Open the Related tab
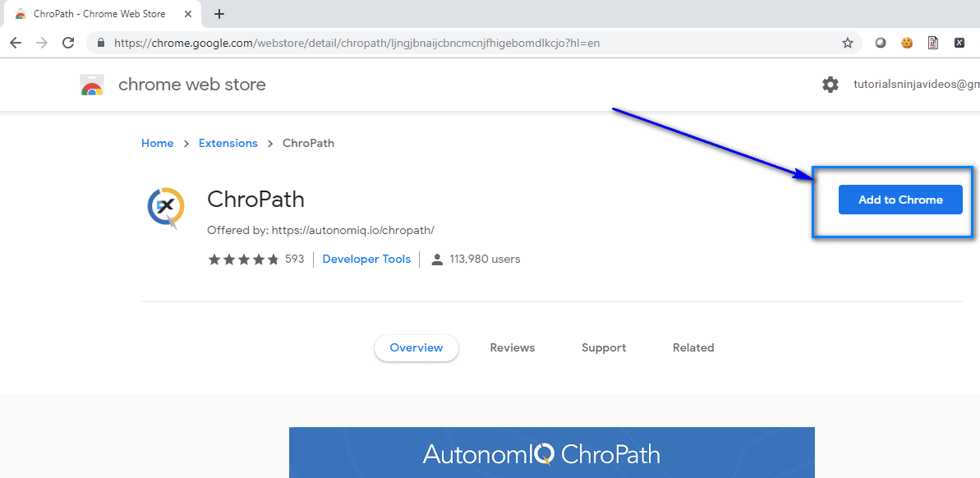The width and height of the screenshot is (980, 478). click(692, 347)
